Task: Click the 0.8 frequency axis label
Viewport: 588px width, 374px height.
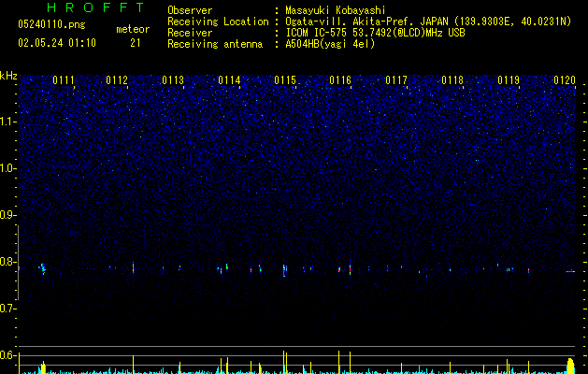Action: pyautogui.click(x=8, y=262)
